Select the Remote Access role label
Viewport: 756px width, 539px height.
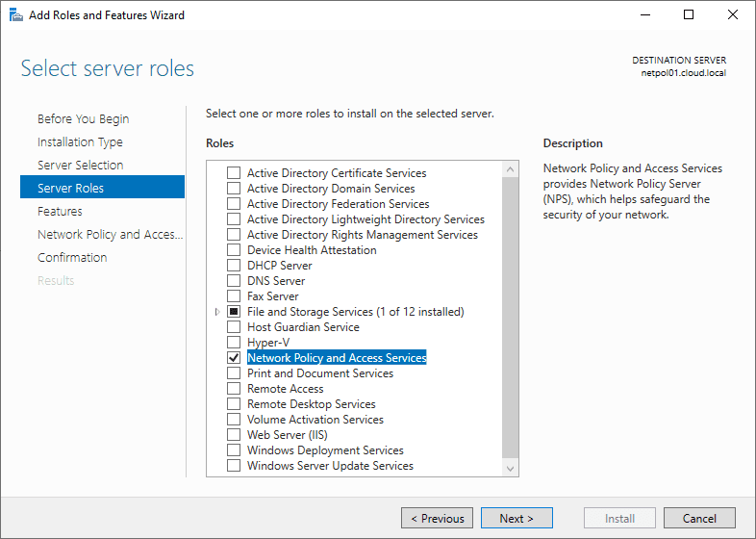pyautogui.click(x=285, y=389)
